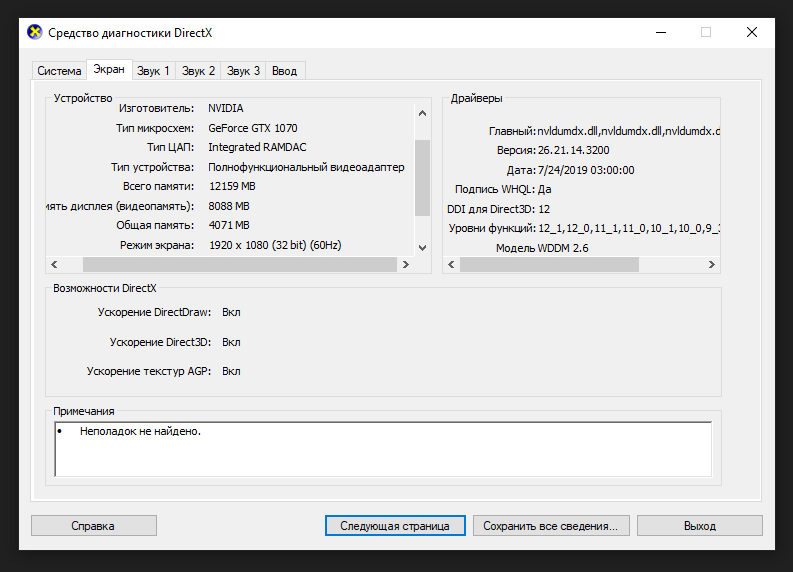Click right arrow of Драйверы horizontal scrollbar
The image size is (793, 572).
click(x=712, y=265)
